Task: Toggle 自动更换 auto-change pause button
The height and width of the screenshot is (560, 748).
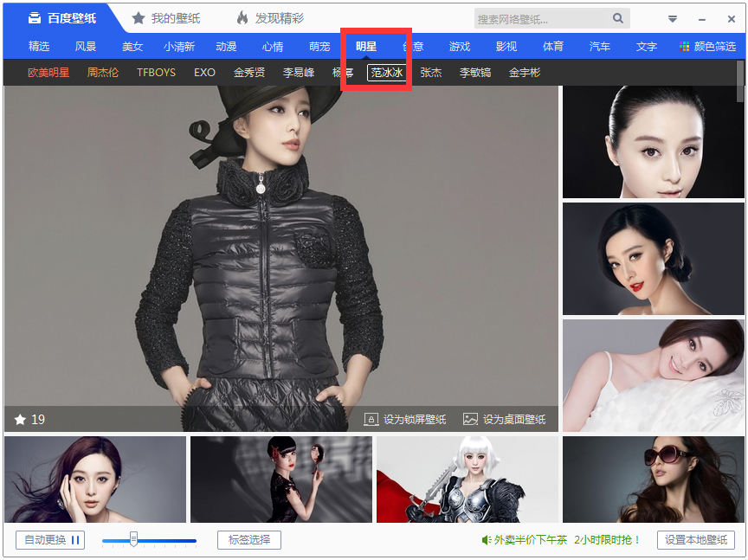Action: (50, 540)
